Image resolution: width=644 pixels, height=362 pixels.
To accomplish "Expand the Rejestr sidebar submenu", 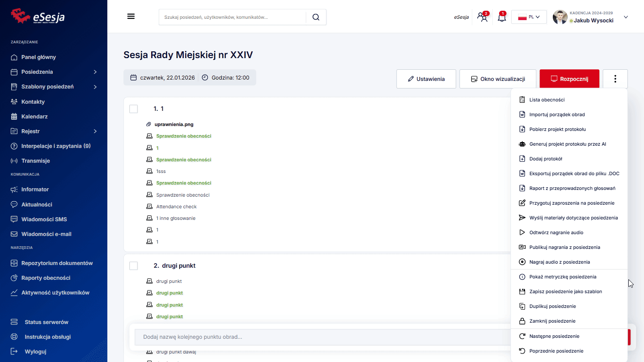I will pyautogui.click(x=95, y=131).
